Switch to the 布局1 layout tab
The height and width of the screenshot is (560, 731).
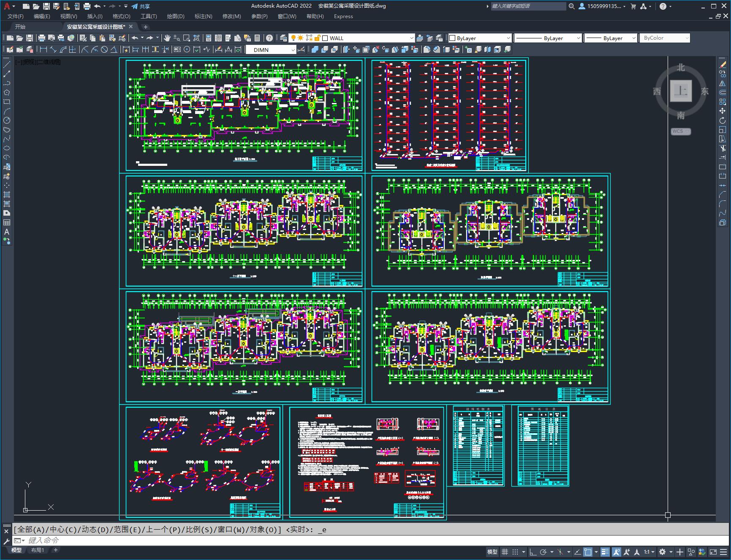[x=38, y=550]
